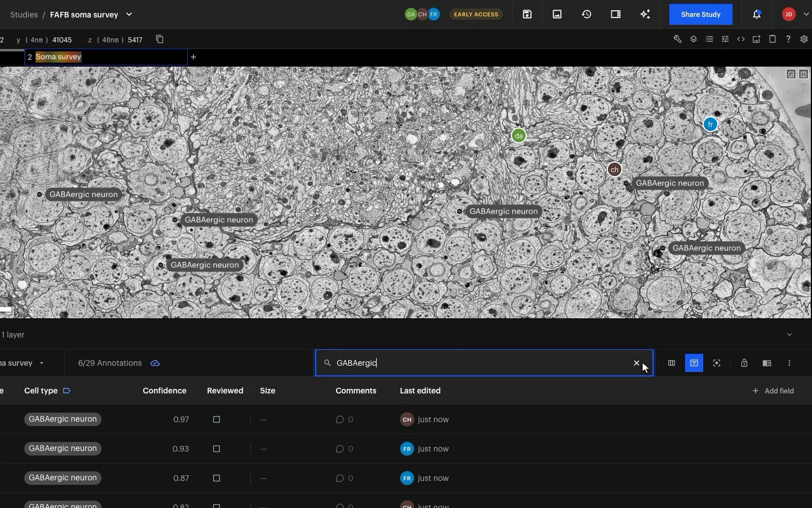Image resolution: width=812 pixels, height=508 pixels.
Task: Collapse the 1 layer panel chevron
Action: click(x=789, y=335)
